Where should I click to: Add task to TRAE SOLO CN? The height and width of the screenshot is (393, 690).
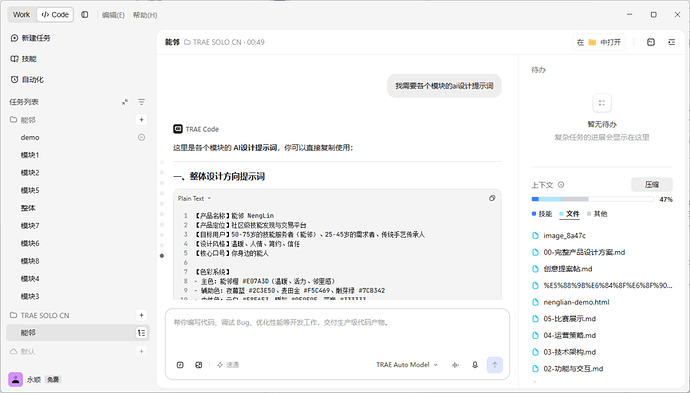pyautogui.click(x=141, y=315)
